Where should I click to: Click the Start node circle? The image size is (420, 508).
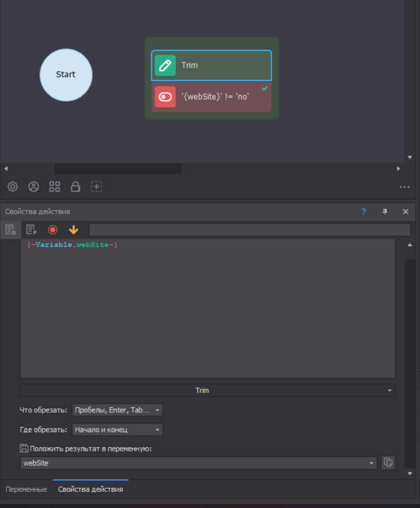(66, 75)
